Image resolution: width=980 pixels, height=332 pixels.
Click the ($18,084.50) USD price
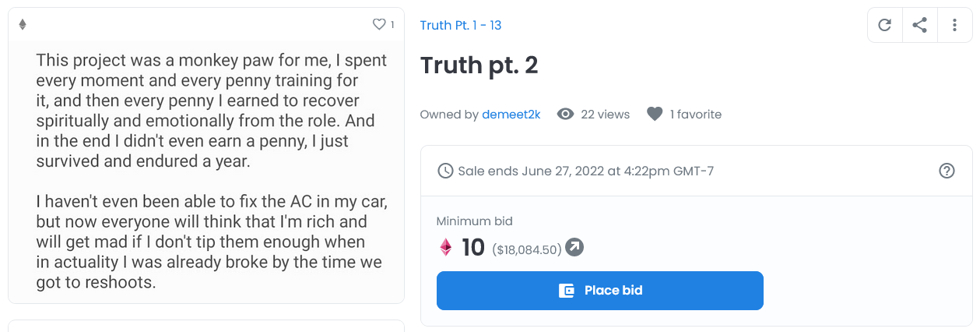pos(527,249)
